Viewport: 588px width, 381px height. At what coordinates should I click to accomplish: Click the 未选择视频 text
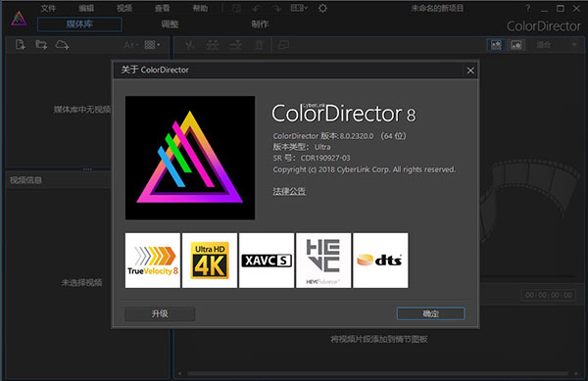(x=81, y=282)
